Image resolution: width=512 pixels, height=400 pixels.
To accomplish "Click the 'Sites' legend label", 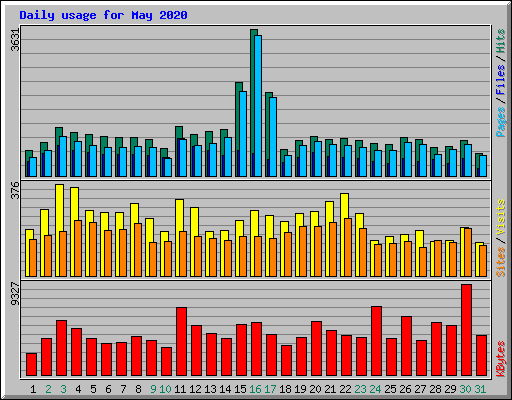I will tap(500, 262).
